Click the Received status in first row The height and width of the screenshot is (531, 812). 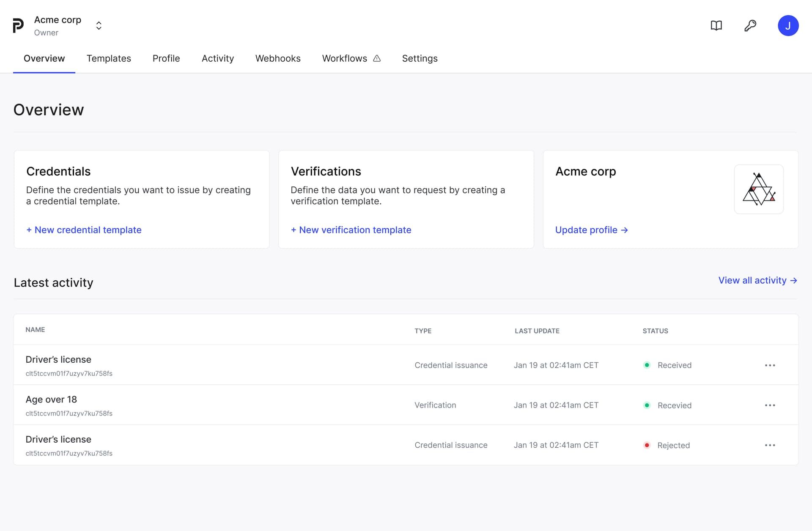[674, 365]
